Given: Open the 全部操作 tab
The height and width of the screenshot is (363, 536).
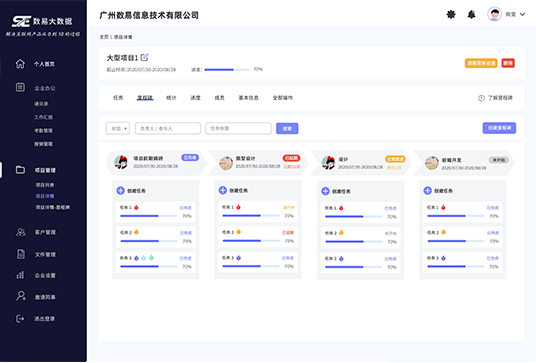Looking at the screenshot, I should click(283, 98).
